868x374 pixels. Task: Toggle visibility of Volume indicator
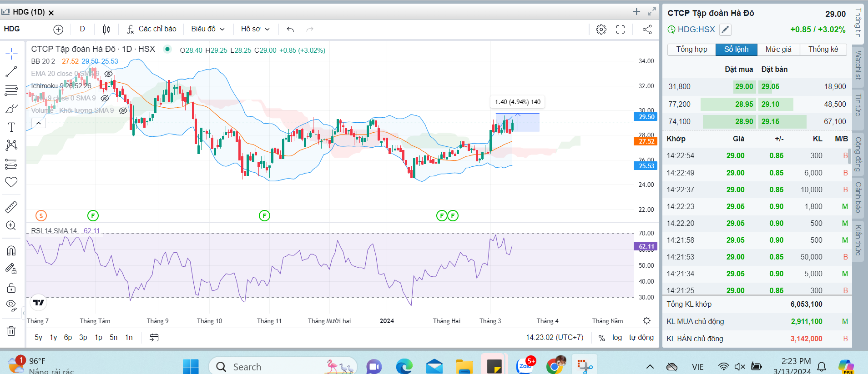pos(123,110)
